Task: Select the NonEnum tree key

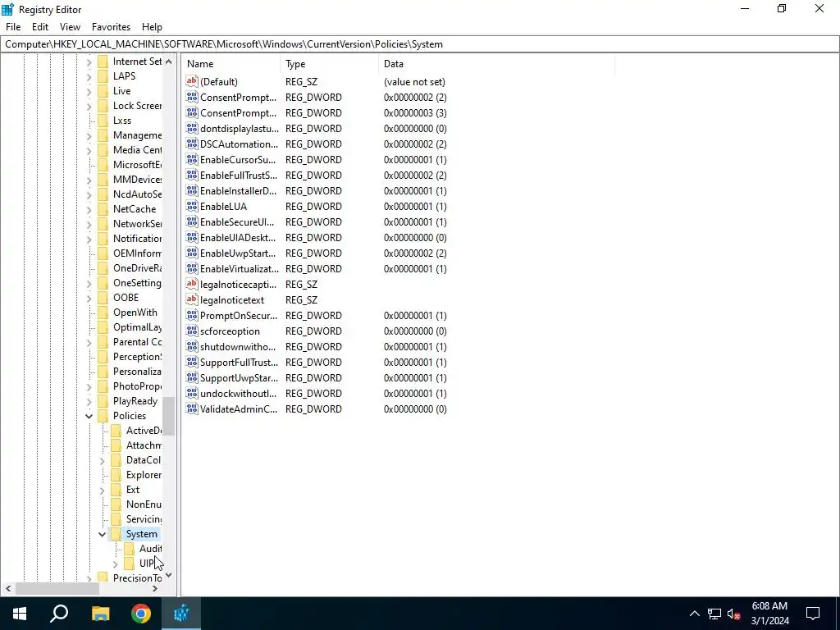Action: pyautogui.click(x=144, y=504)
